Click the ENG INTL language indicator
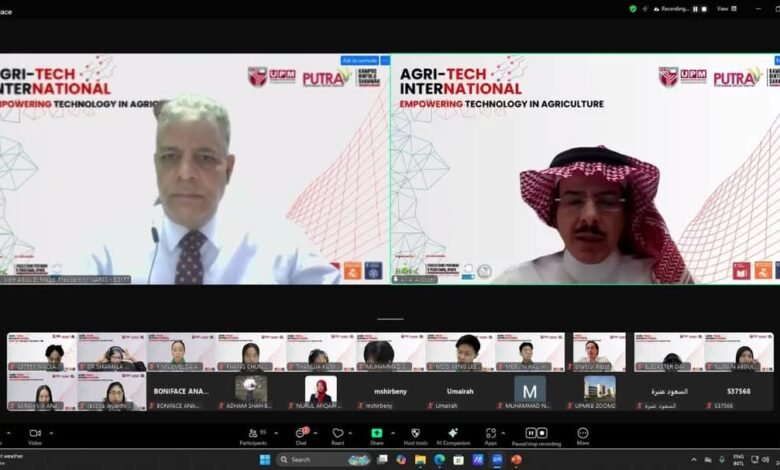This screenshot has width=780, height=470. pyautogui.click(x=738, y=460)
